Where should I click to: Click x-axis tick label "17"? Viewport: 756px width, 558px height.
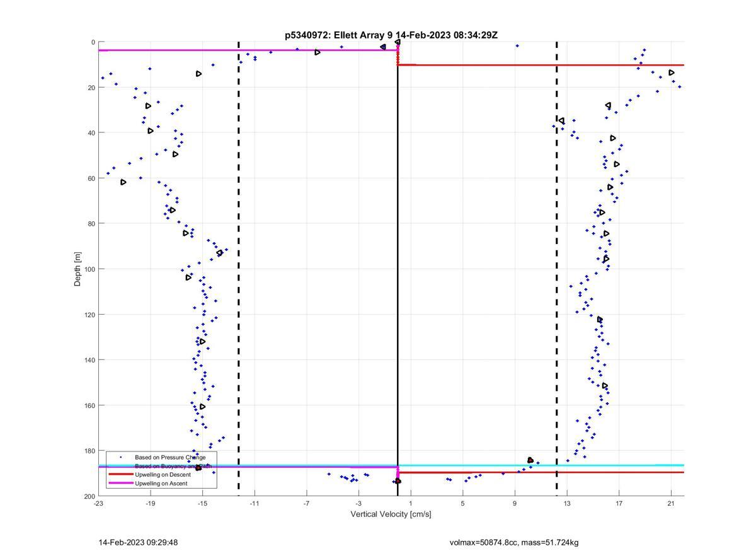tap(619, 503)
